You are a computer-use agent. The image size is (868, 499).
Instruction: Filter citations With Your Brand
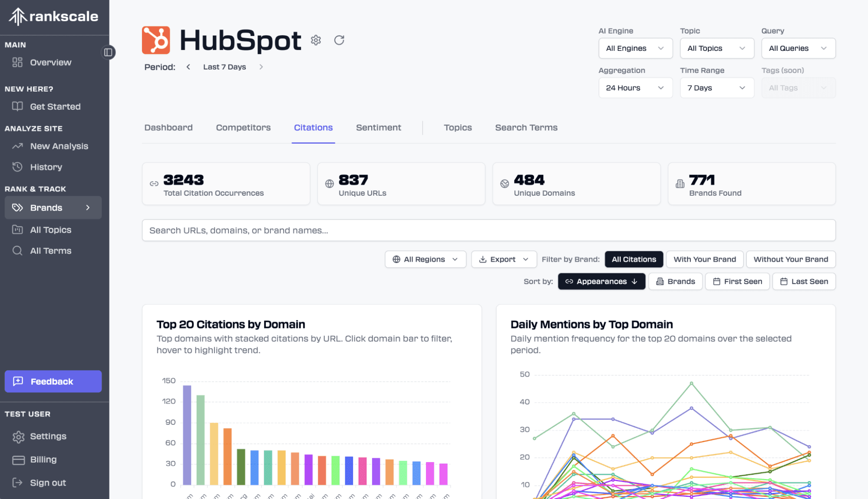tap(704, 259)
